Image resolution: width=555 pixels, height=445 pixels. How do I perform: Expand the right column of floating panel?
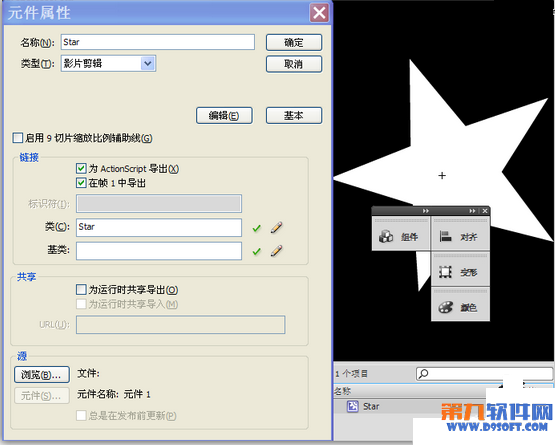[x=473, y=211]
